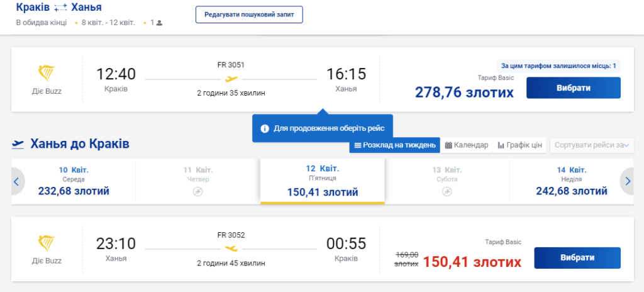Viewport: 644px width, 292px height.
Task: Show previous dates with left arrow
Action: (17, 181)
